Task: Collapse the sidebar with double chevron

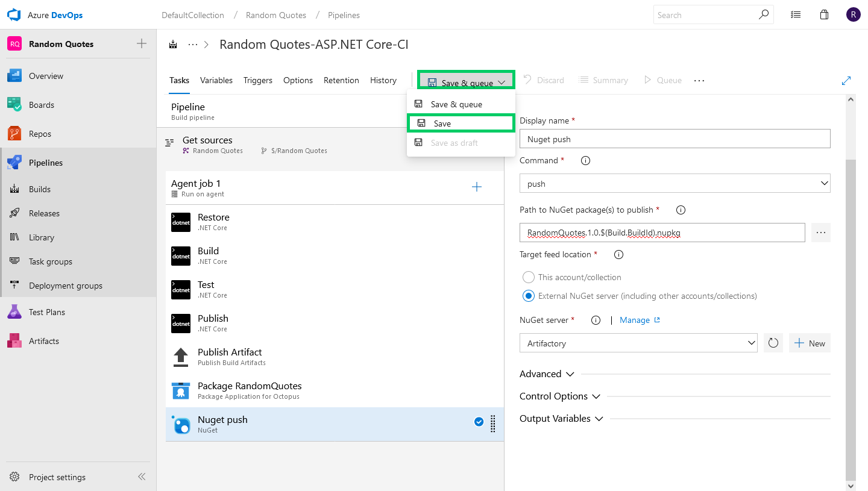Action: [142, 477]
